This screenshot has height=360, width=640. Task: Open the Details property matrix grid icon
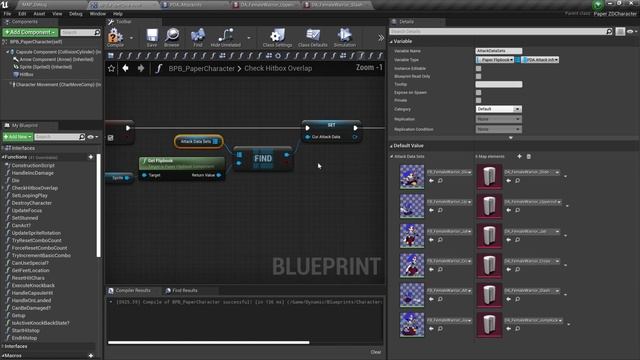(x=620, y=31)
